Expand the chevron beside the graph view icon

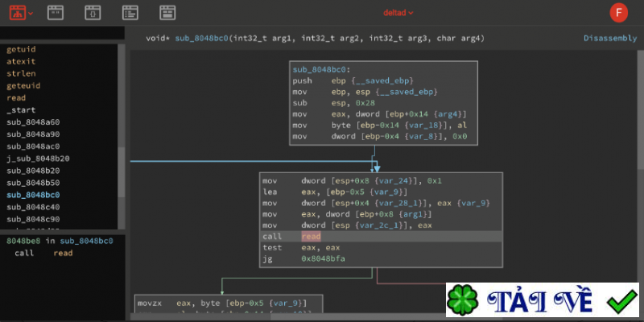coord(31,13)
